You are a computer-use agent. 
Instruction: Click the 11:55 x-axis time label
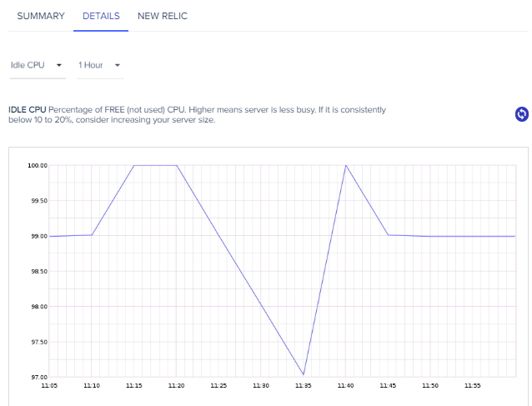(x=473, y=386)
